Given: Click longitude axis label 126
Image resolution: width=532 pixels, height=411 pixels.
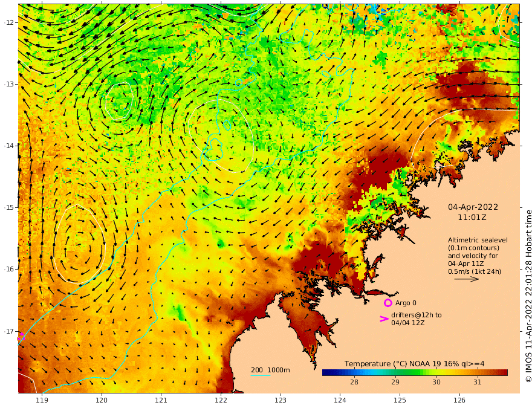Looking at the screenshot, I should tap(459, 400).
